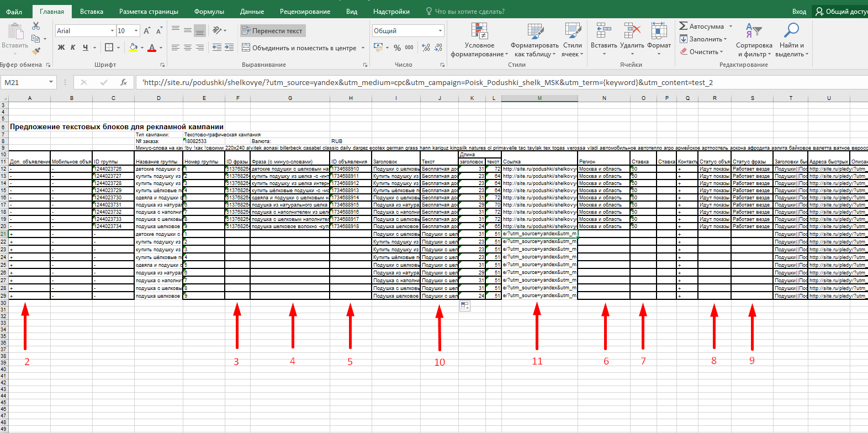Expand the font size dropdown
This screenshot has width=868, height=433.
[x=136, y=31]
